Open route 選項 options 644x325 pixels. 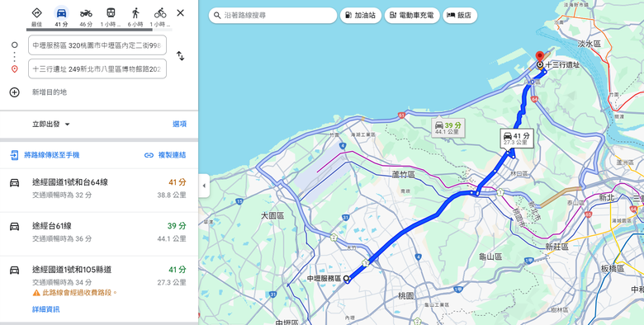pos(179,124)
